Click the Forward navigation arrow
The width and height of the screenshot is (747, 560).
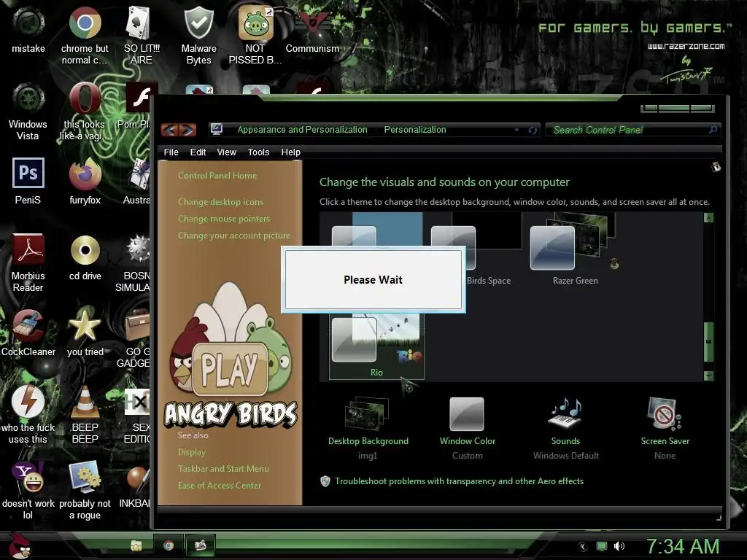click(x=187, y=130)
